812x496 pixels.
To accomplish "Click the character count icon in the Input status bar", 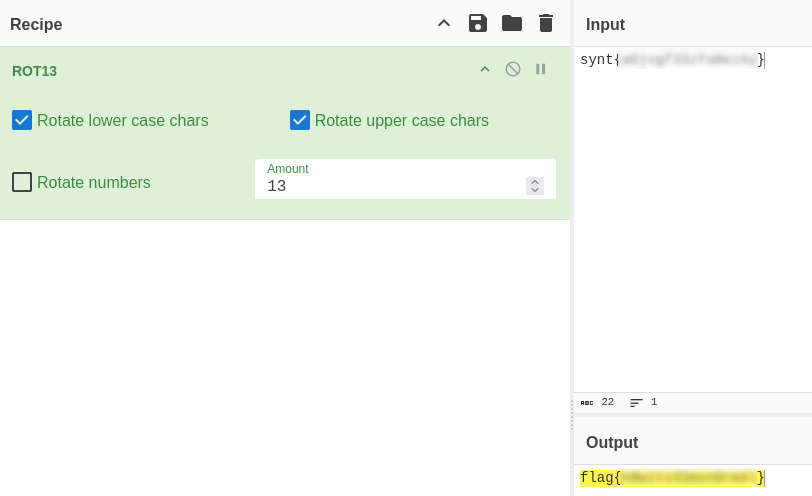I will (587, 402).
